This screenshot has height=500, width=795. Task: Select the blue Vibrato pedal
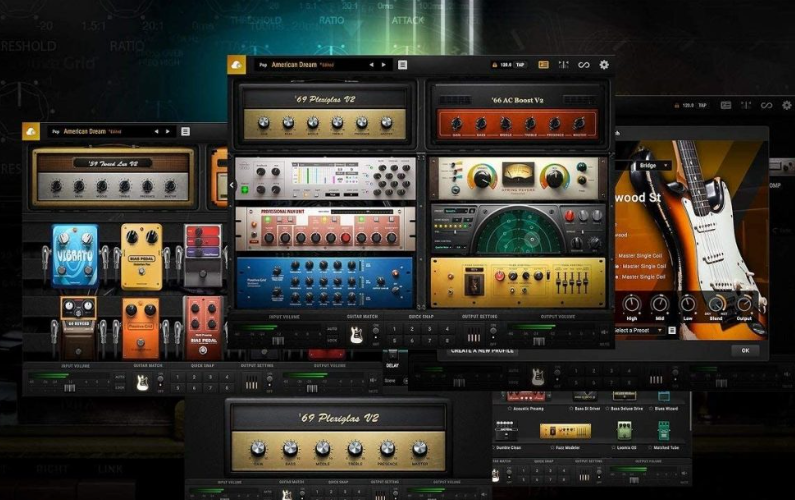[x=75, y=255]
